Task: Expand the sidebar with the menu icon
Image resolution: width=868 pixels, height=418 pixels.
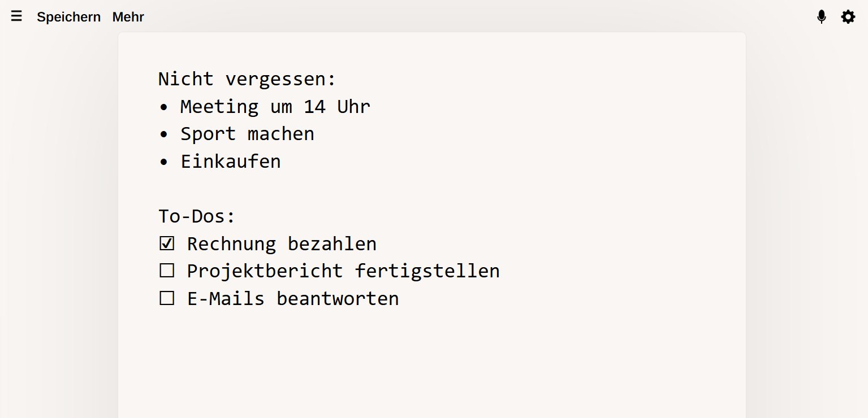Action: tap(16, 16)
